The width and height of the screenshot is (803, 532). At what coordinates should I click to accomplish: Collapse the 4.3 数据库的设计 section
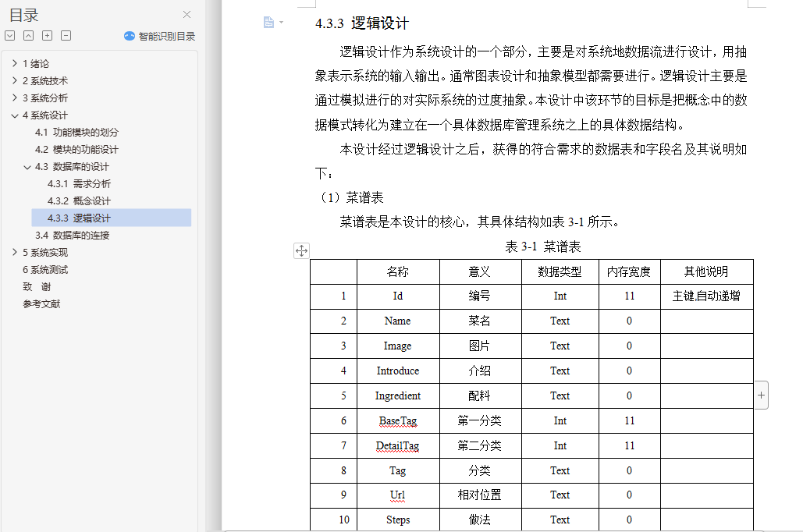pos(27,167)
